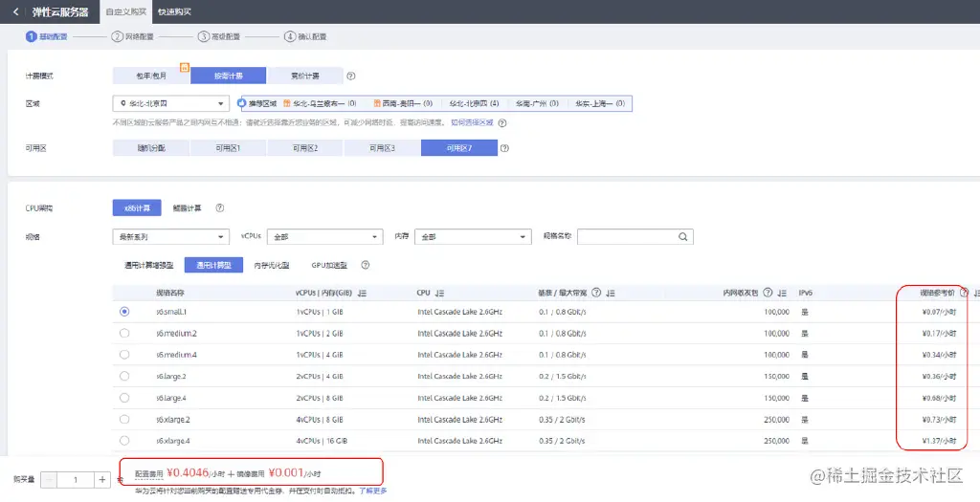Click the 购买量 quantity input field
The image size is (980, 502).
pos(76,479)
